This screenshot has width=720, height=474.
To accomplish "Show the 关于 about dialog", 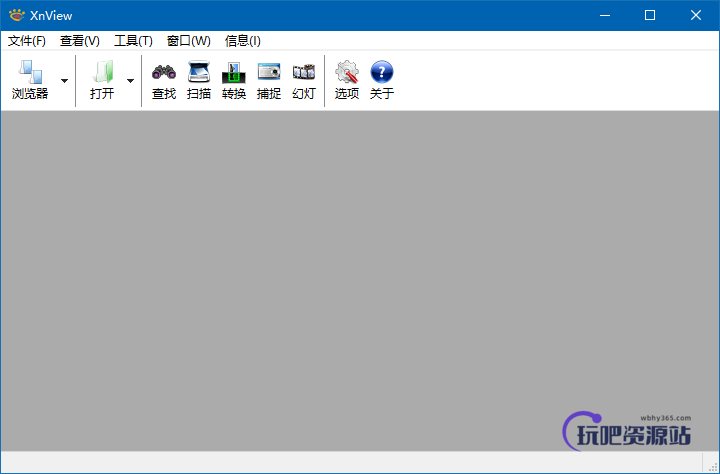I will (x=382, y=80).
